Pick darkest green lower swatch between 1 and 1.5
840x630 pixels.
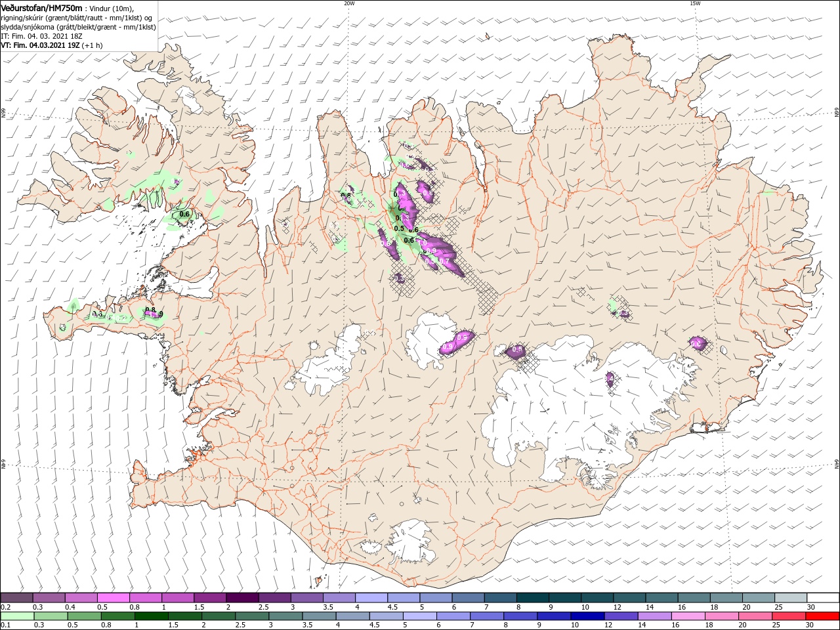151,616
